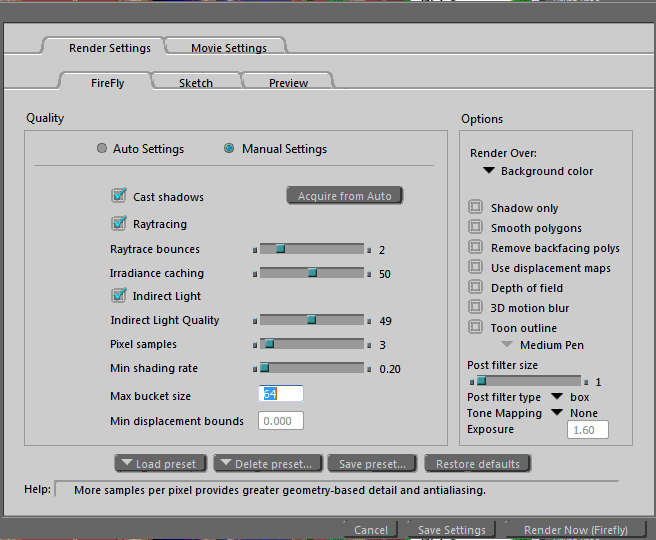Open the Sketch render tab

coord(196,83)
